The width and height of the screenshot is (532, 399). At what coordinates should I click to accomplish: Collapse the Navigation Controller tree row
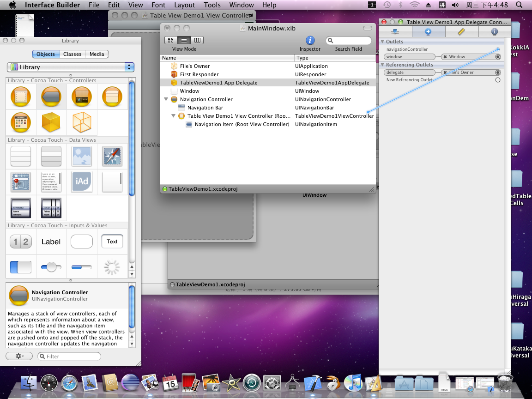point(166,99)
